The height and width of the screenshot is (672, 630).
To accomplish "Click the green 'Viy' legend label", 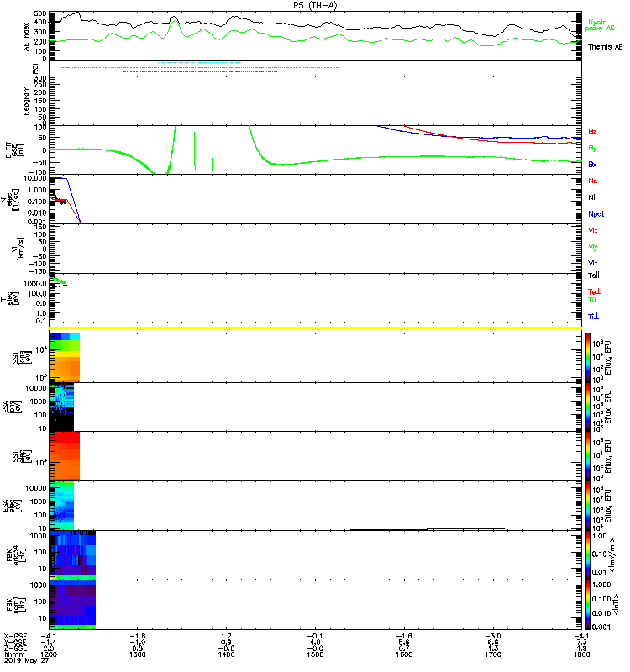I will click(x=593, y=247).
